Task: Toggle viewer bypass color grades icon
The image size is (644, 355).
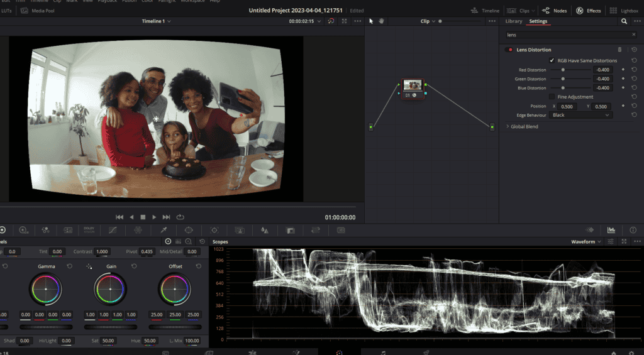Action: point(331,21)
